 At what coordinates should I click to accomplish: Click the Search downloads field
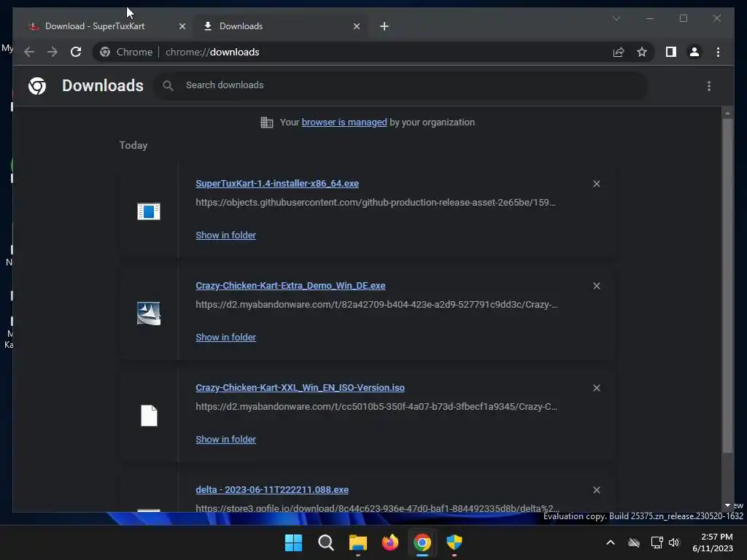click(400, 85)
